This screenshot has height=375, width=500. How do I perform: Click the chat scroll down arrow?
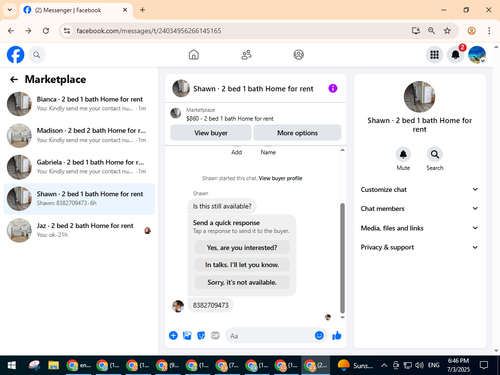[x=342, y=317]
